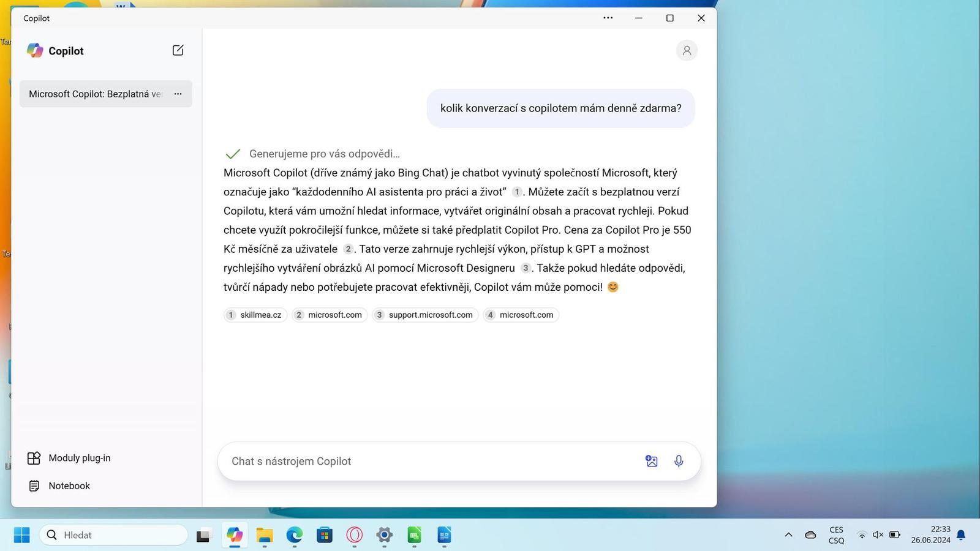This screenshot has width=980, height=551.
Task: Start a new chat with compose icon
Action: pos(178,50)
